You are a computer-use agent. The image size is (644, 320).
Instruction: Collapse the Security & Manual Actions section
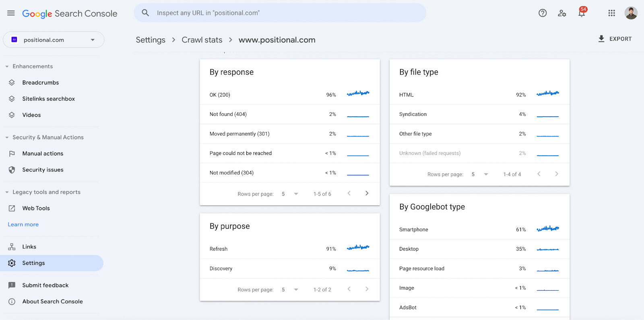(x=45, y=137)
